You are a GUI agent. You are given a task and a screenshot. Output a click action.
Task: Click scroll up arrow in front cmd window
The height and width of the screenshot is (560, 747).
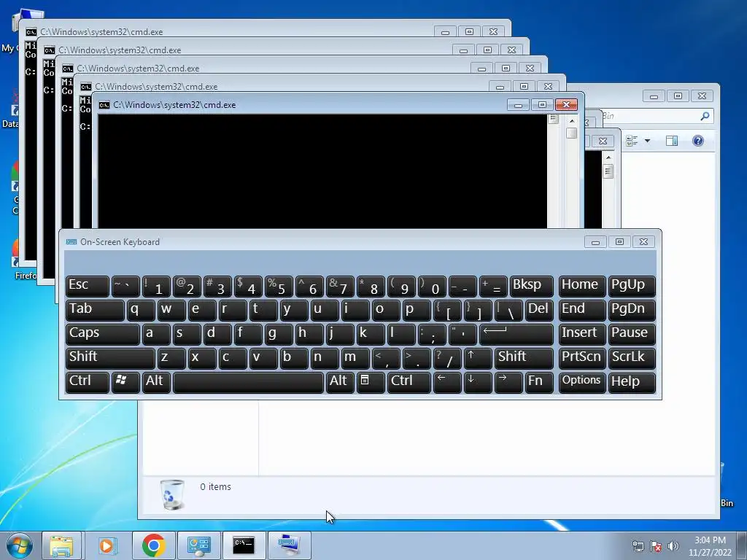coord(572,121)
